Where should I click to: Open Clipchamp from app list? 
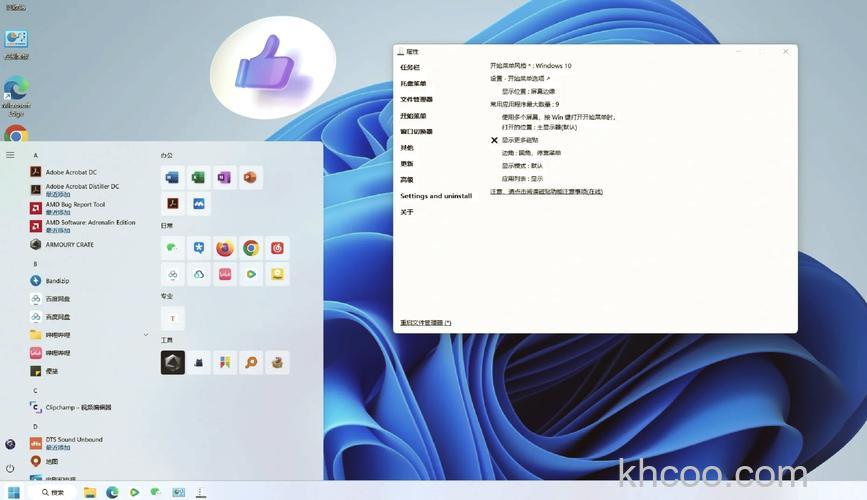(70, 407)
